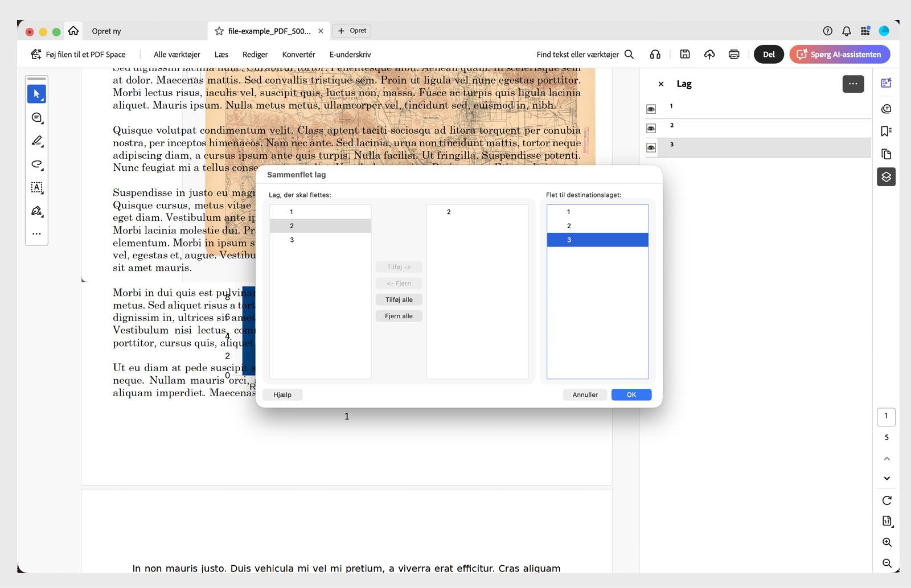
Task: Click Tilføj alle in merge dialog
Action: pyautogui.click(x=399, y=299)
